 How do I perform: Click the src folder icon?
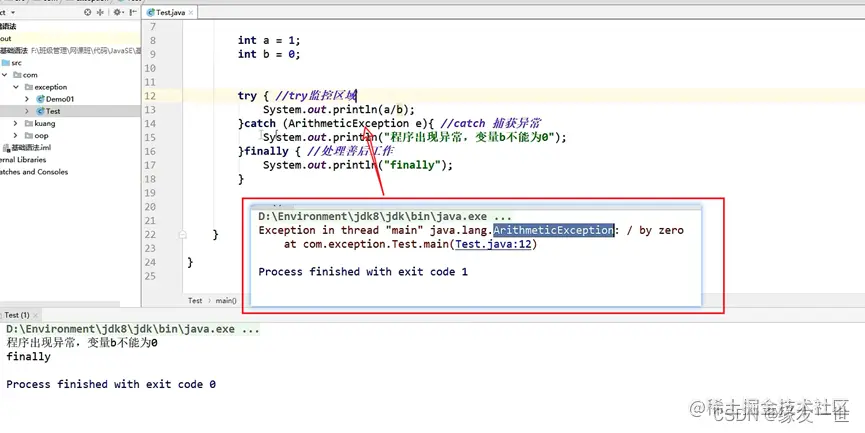6,63
